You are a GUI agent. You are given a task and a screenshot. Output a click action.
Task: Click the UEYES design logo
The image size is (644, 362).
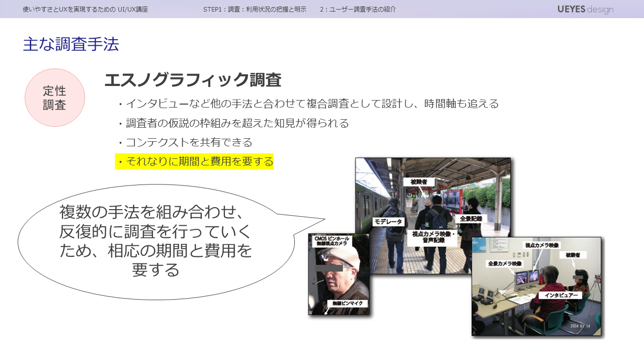click(x=585, y=9)
